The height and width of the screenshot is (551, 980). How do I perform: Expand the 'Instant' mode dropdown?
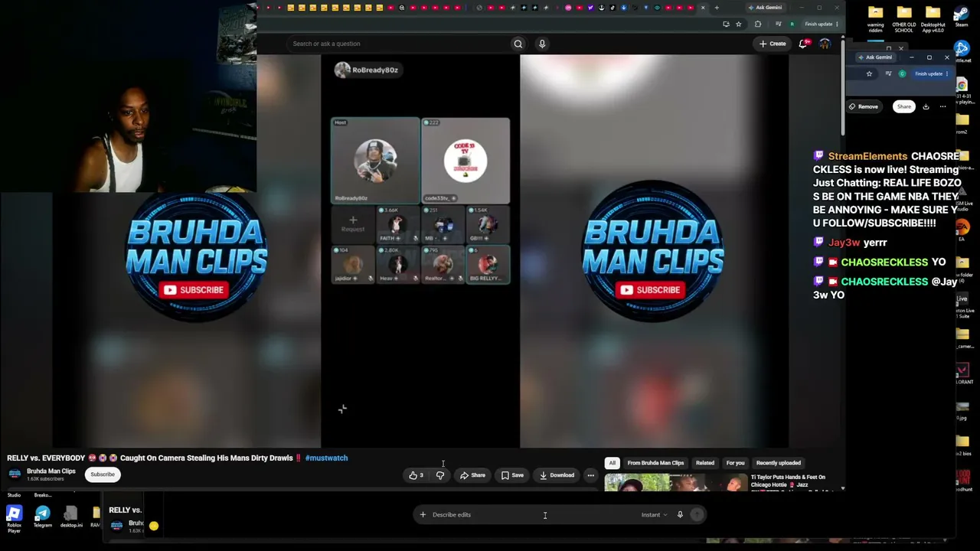[654, 515]
